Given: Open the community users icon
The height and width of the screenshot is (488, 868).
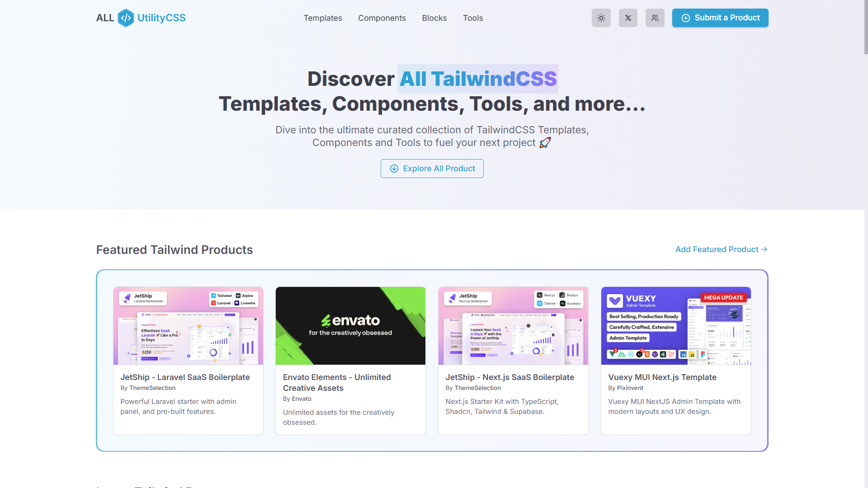Looking at the screenshot, I should point(655,18).
